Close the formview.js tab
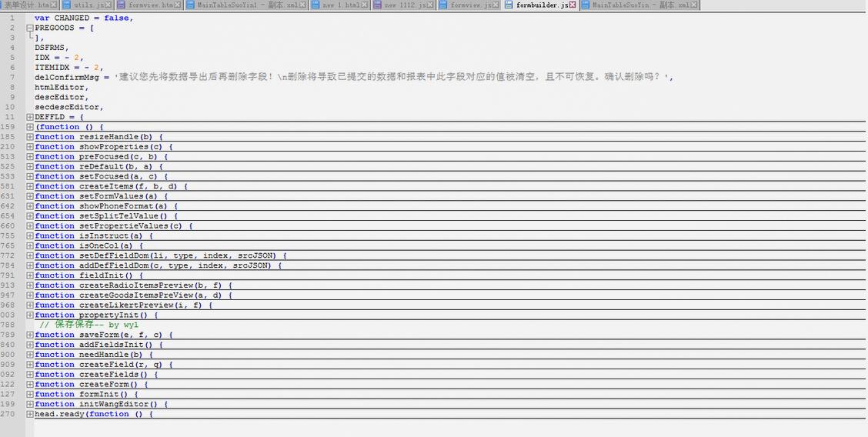The width and height of the screenshot is (868, 437). coord(496,5)
